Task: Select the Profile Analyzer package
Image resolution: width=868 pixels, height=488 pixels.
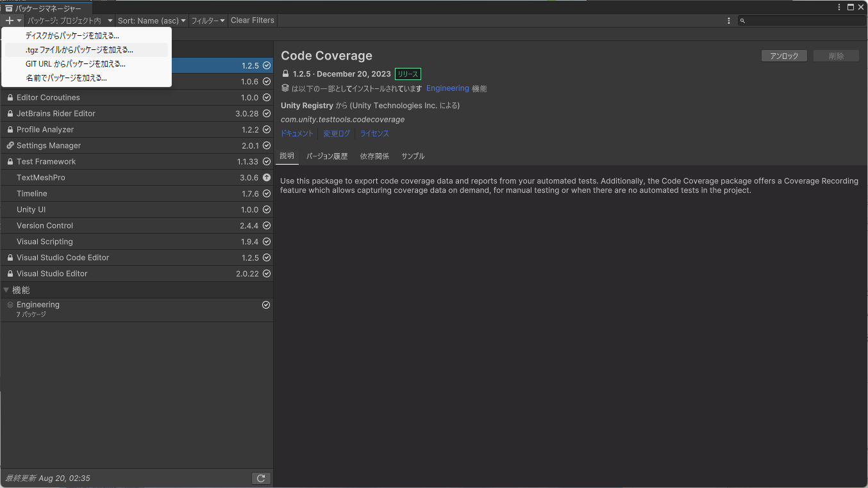Action: [x=137, y=129]
